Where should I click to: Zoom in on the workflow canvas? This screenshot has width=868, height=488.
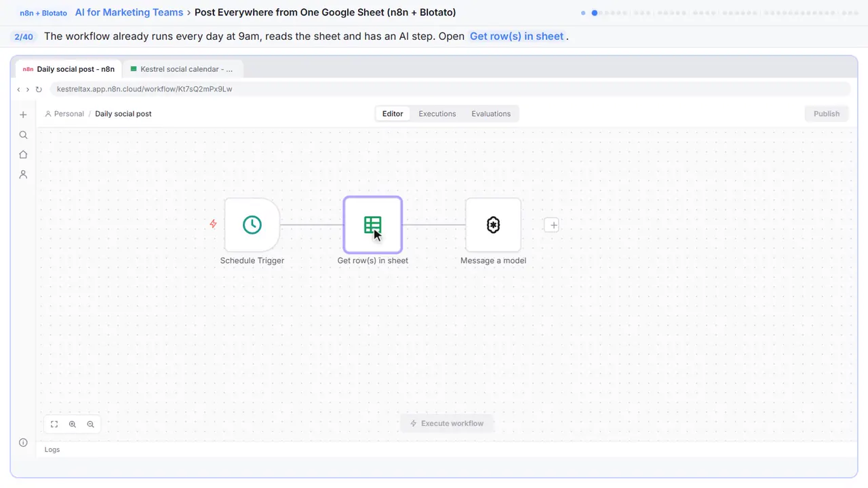[x=73, y=424]
